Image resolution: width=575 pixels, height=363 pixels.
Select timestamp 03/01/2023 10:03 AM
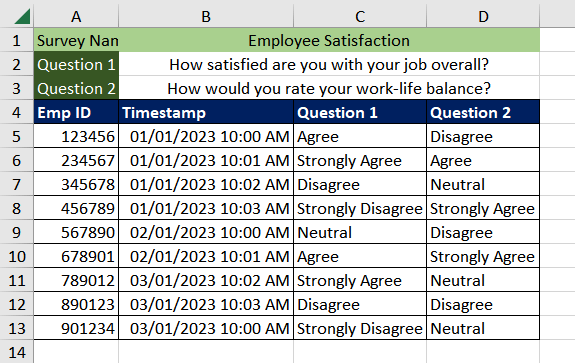click(206, 304)
